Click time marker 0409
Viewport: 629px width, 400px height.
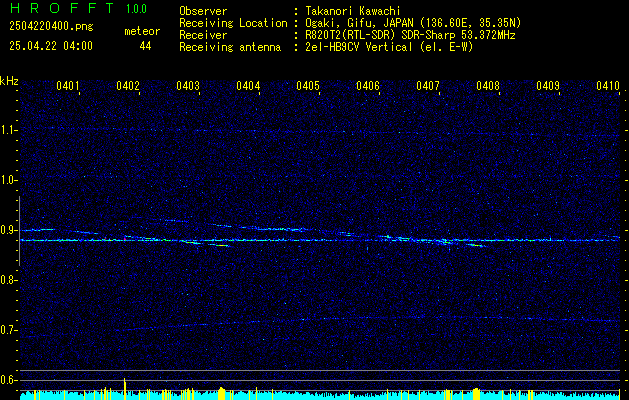pos(548,86)
